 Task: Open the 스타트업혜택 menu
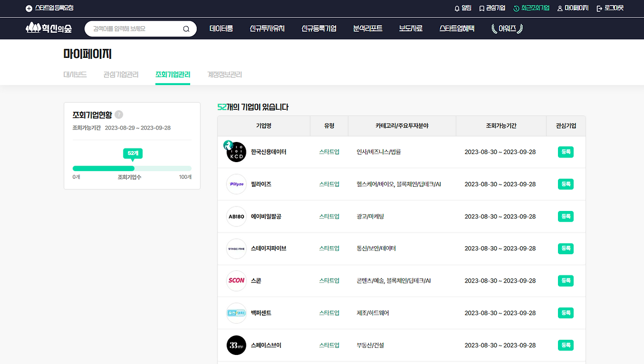tap(457, 29)
